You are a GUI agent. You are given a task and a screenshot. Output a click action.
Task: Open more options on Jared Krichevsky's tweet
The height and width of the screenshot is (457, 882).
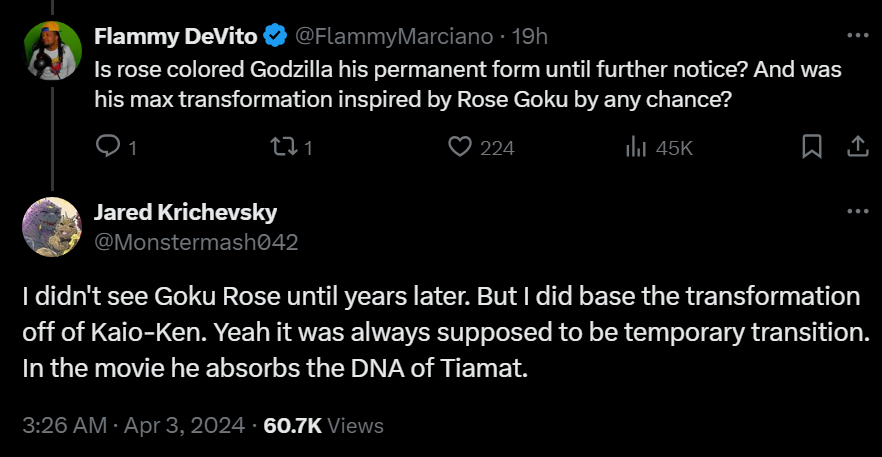[857, 212]
